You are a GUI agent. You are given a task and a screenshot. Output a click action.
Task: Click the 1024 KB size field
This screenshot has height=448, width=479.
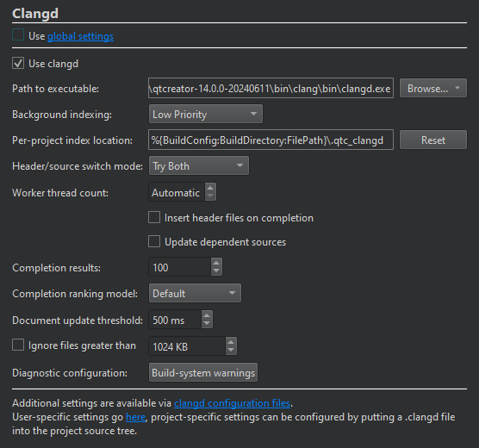(187, 346)
